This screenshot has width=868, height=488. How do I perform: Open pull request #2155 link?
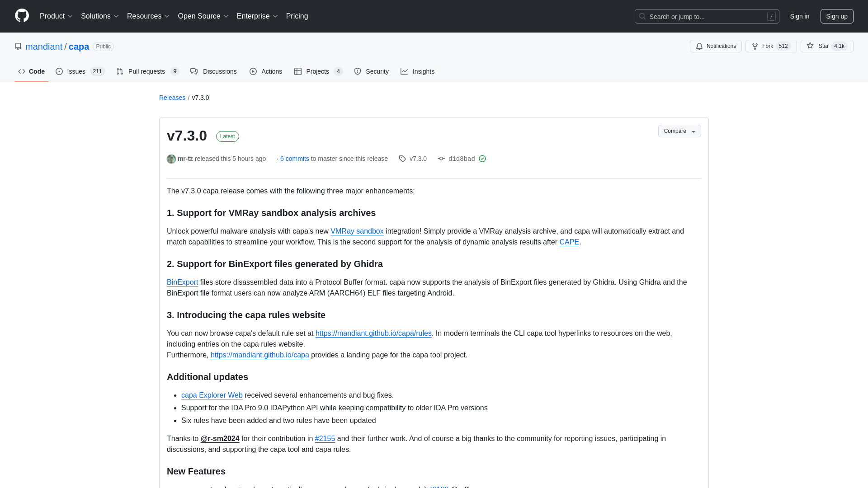click(x=325, y=438)
